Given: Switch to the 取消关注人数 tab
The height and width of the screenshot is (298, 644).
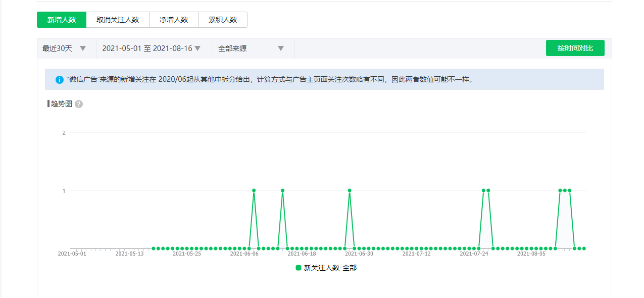Looking at the screenshot, I should 118,20.
